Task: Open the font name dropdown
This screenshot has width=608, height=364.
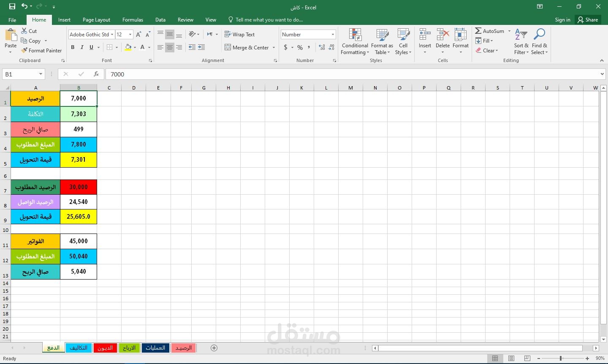Action: click(112, 35)
